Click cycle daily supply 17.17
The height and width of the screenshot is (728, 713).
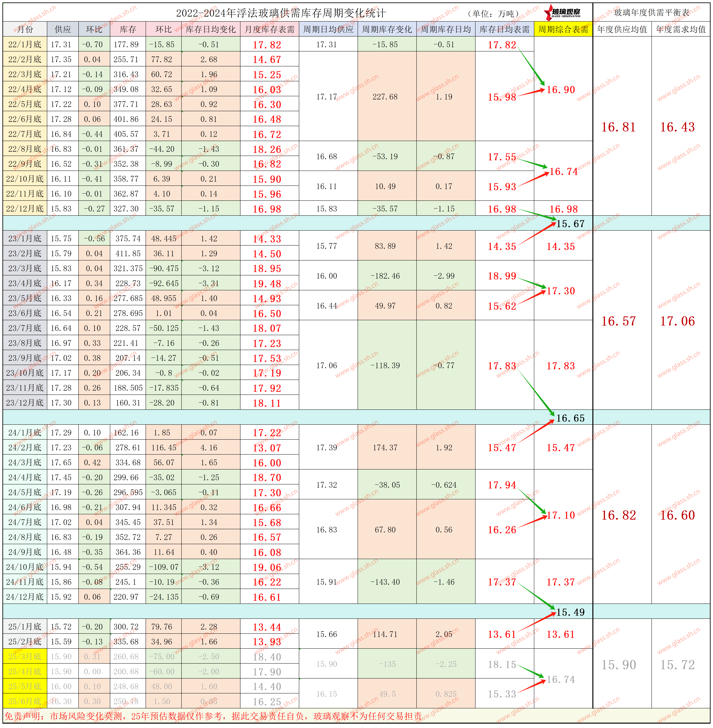pos(326,97)
